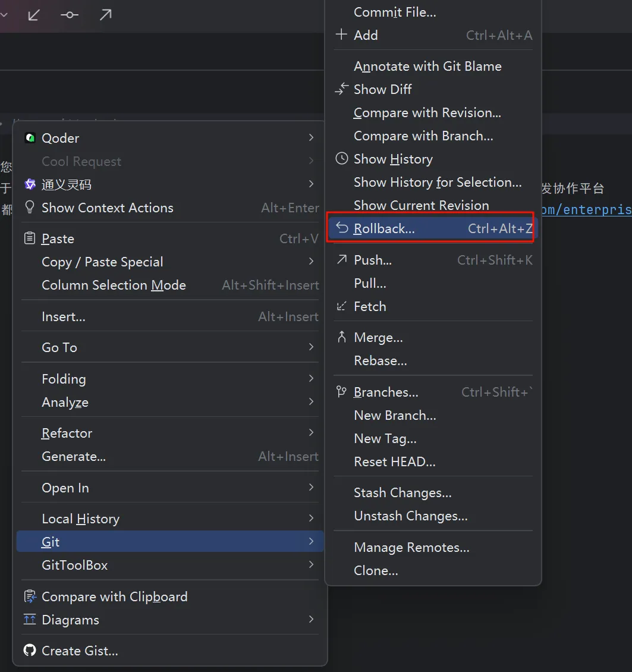Screen dimensions: 632x672
Task: Select Rebase... menu entry
Action: (x=433, y=360)
